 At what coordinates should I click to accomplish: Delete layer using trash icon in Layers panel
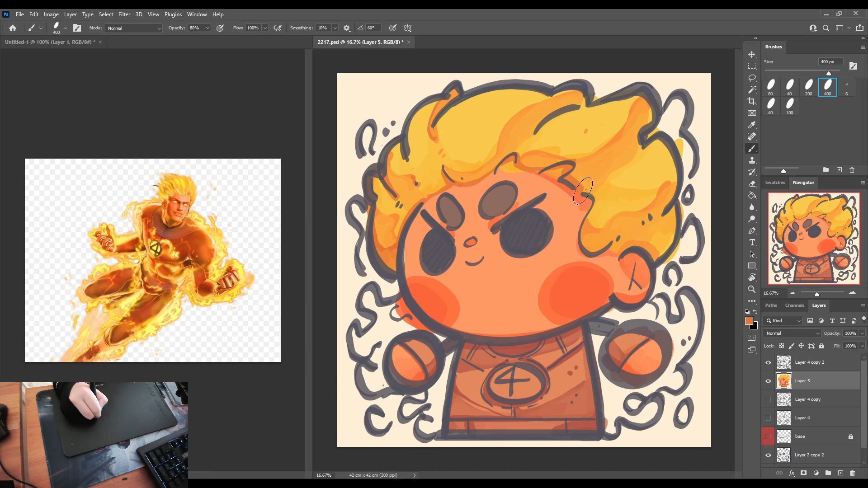pyautogui.click(x=853, y=473)
